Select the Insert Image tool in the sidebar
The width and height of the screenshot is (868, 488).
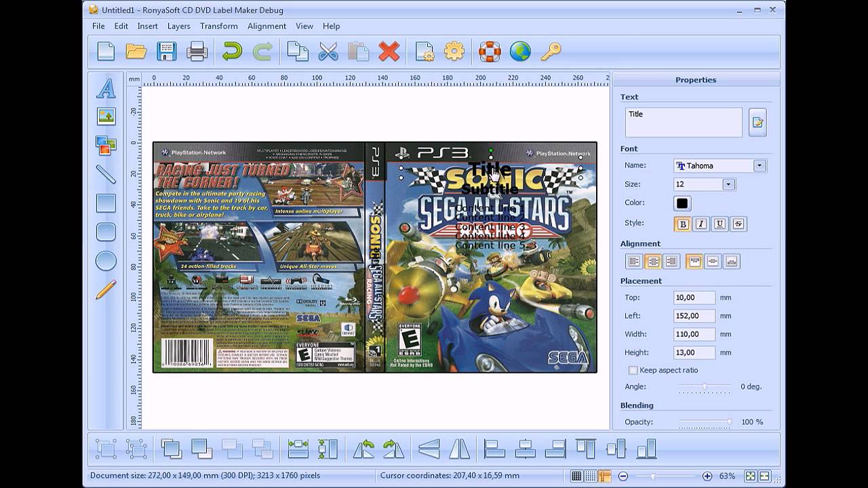pyautogui.click(x=106, y=117)
